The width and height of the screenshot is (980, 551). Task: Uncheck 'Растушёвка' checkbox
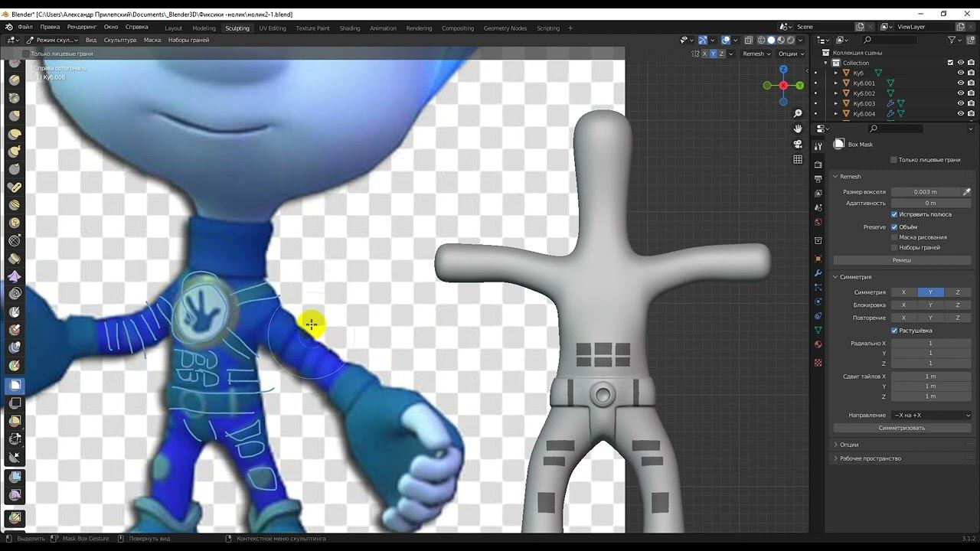coord(894,331)
